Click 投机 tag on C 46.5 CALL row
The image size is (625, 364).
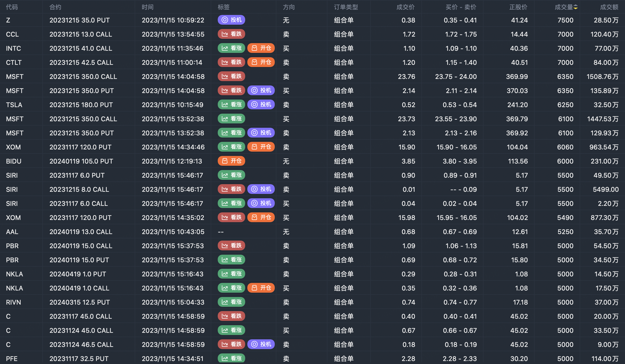[x=261, y=344]
